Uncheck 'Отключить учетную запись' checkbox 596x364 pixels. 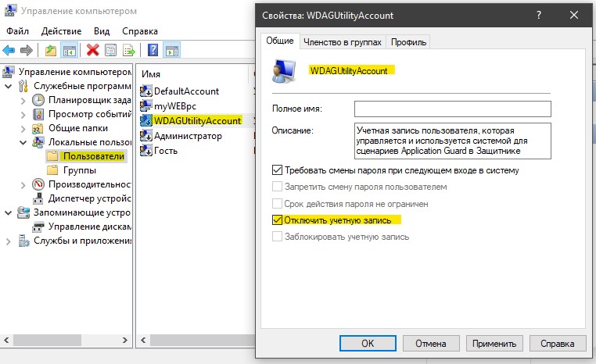click(277, 219)
